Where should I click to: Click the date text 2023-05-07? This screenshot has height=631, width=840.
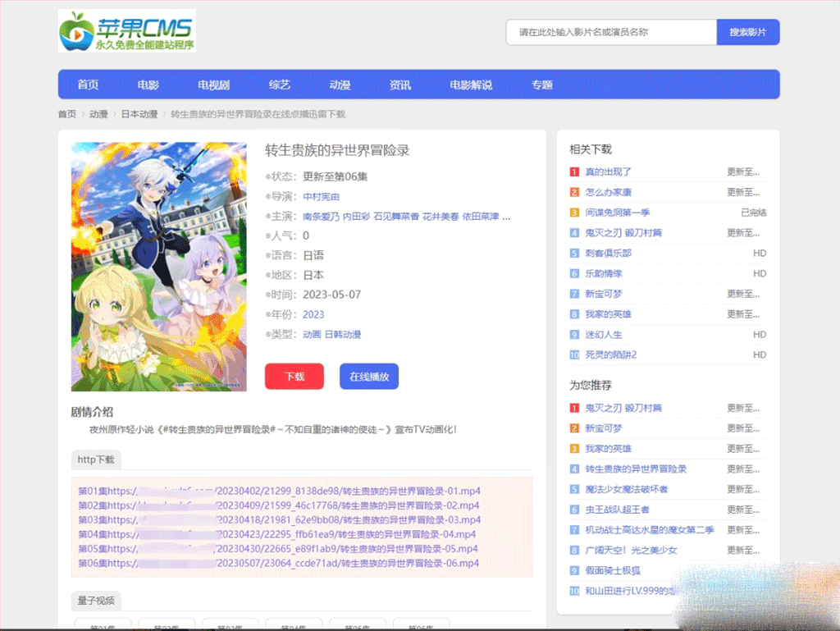click(x=331, y=295)
